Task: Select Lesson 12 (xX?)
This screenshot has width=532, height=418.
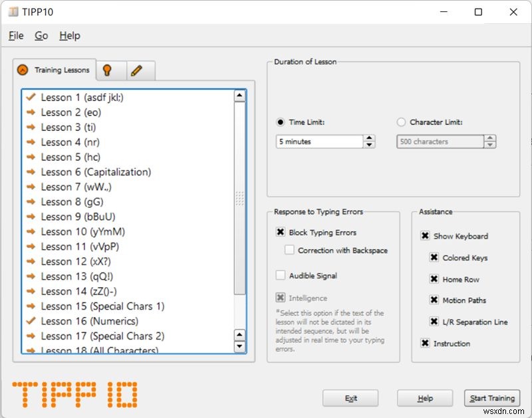Action: (128, 261)
